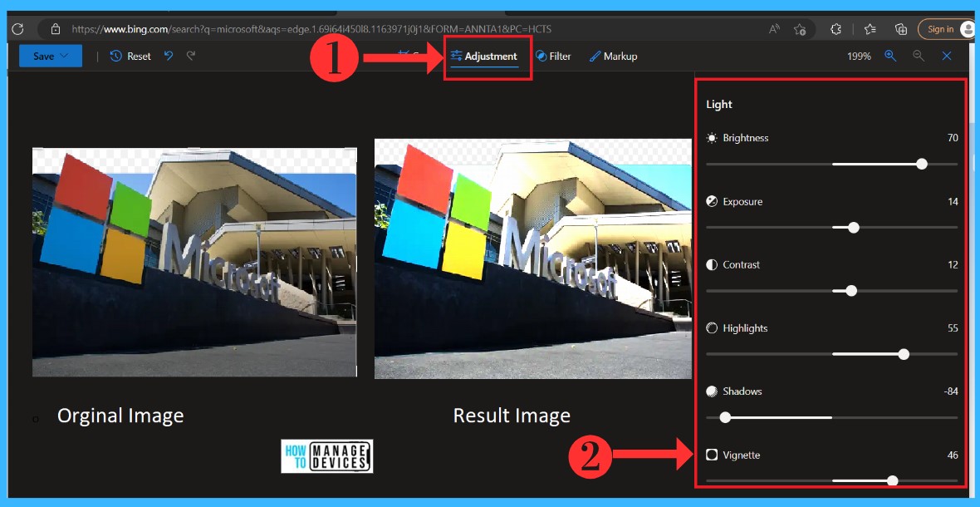
Task: Click the Exposure value 14
Action: pyautogui.click(x=953, y=201)
